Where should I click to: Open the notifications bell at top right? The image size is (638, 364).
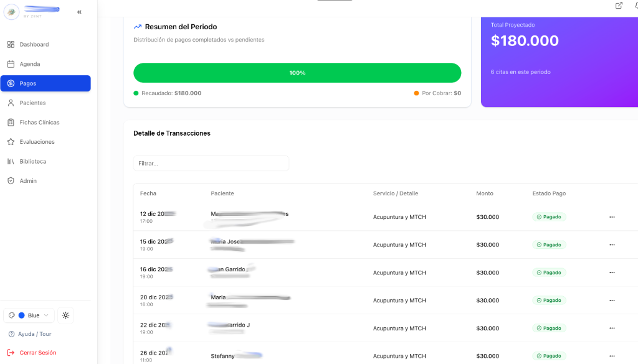click(636, 6)
